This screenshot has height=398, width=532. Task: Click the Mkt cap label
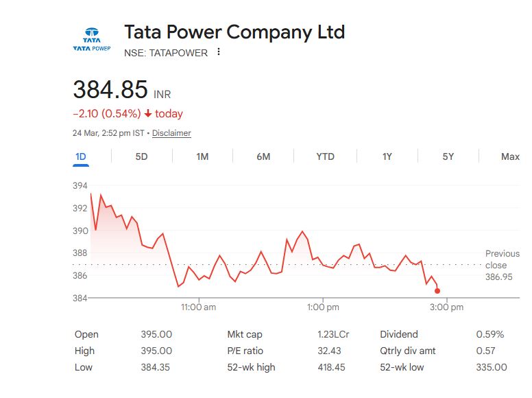click(245, 334)
